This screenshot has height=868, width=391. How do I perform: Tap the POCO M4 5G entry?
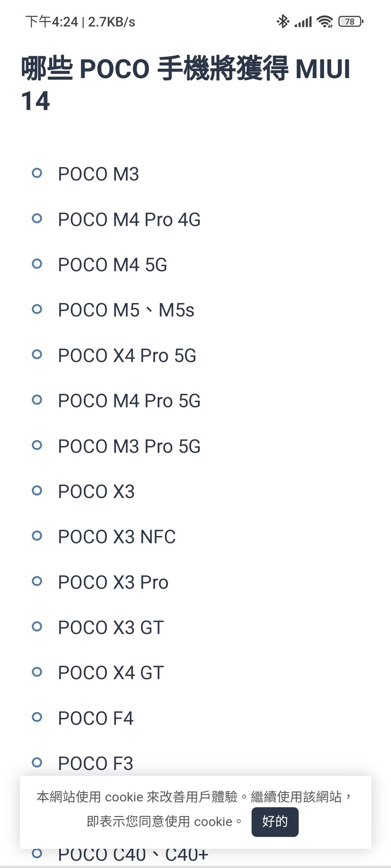coord(112,265)
